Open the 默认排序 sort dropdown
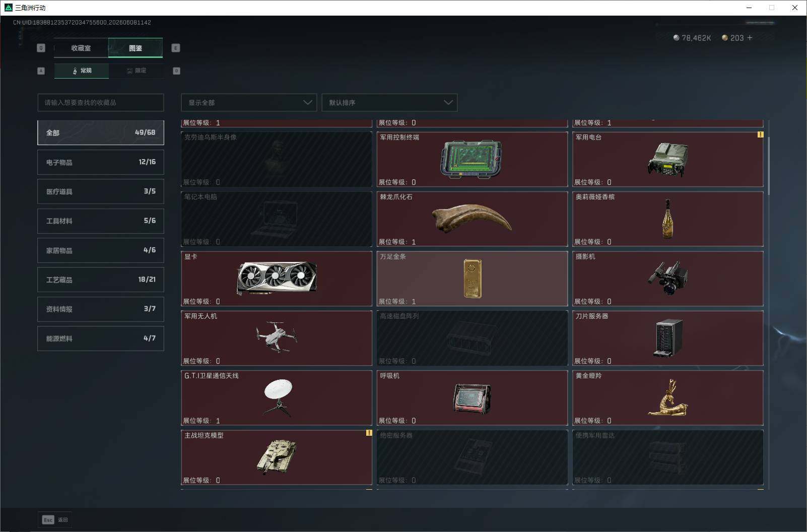807x532 pixels. coord(389,102)
